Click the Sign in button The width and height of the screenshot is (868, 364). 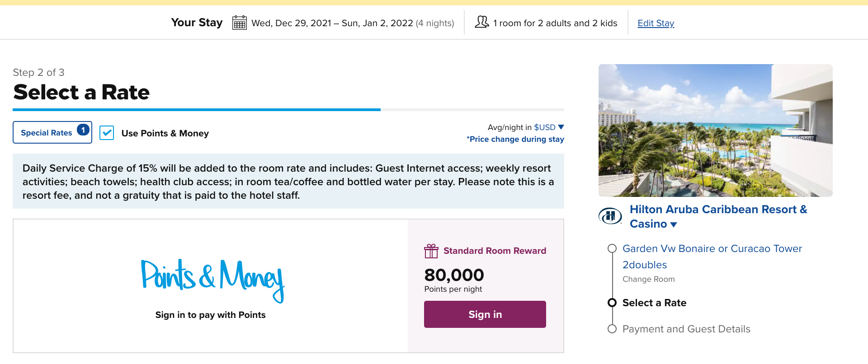[485, 314]
